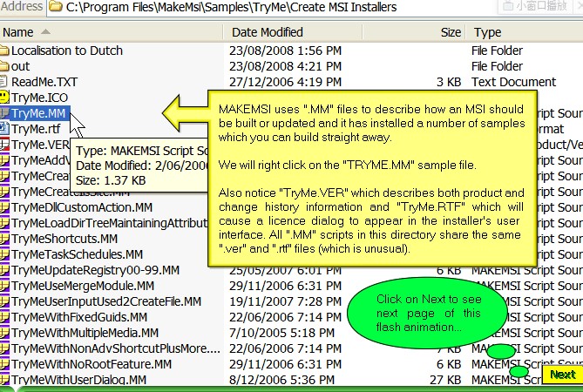The width and height of the screenshot is (583, 392).
Task: Select the file name 'TryMe.ICO'
Action: pyautogui.click(x=39, y=98)
